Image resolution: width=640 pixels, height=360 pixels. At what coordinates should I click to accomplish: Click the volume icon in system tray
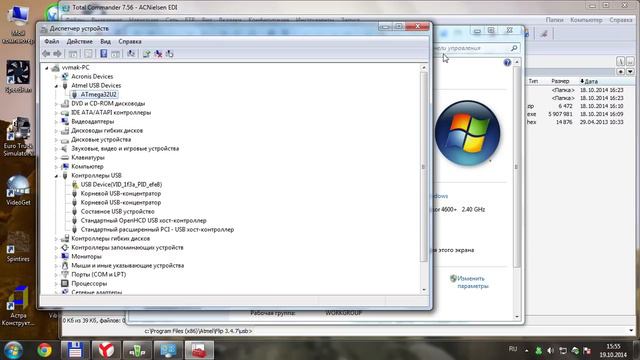coord(550,351)
